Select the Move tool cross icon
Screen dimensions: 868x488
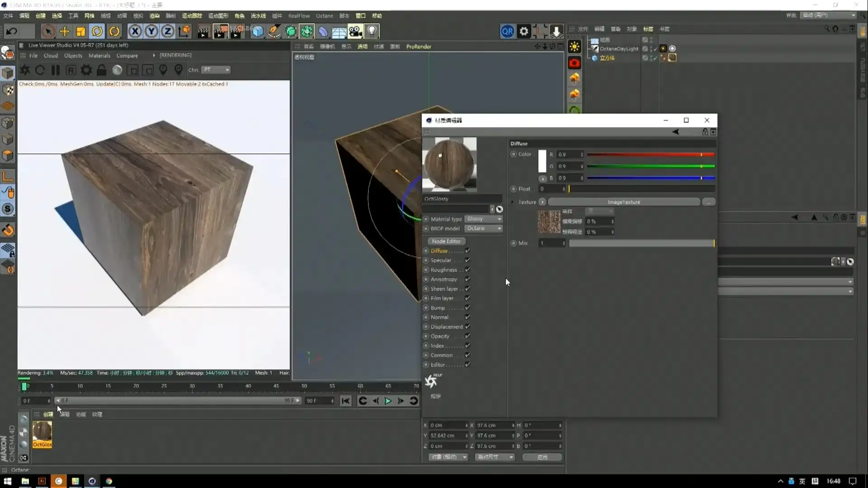tap(65, 31)
